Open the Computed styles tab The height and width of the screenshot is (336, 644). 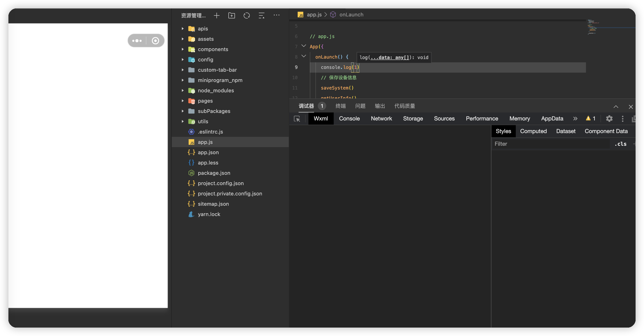[533, 131]
